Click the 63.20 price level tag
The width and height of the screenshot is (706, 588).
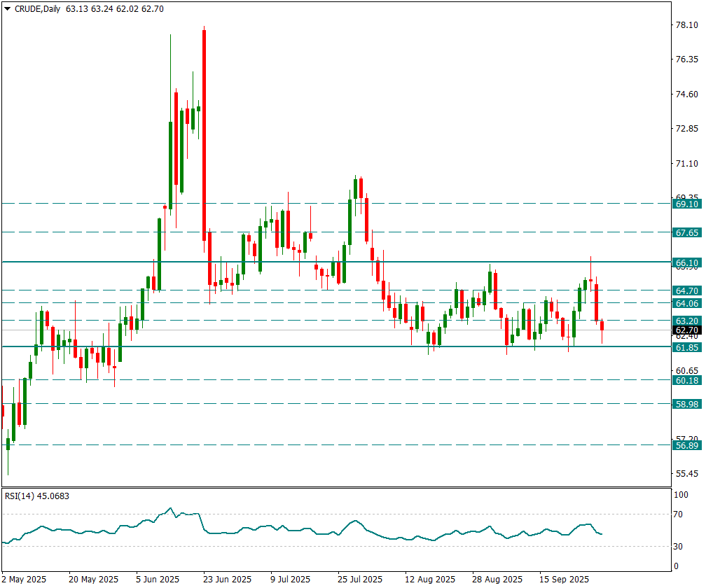tap(686, 321)
